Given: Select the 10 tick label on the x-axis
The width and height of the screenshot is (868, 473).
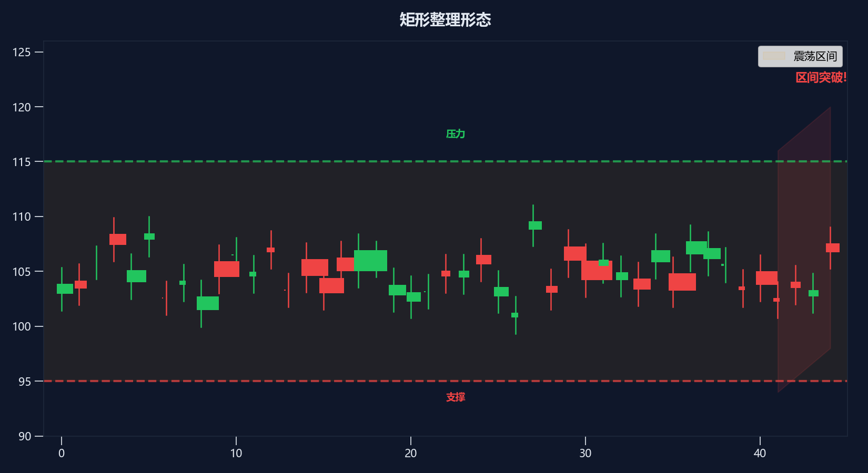Looking at the screenshot, I should [x=236, y=453].
